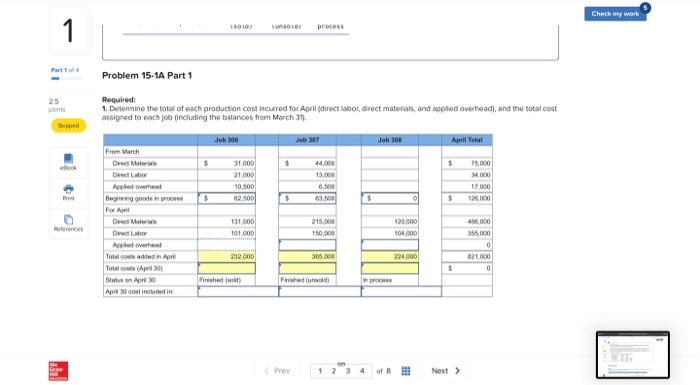Select Job 308 Total costs (April 30) field
Viewport: 700px width, 385px height.
click(390, 268)
